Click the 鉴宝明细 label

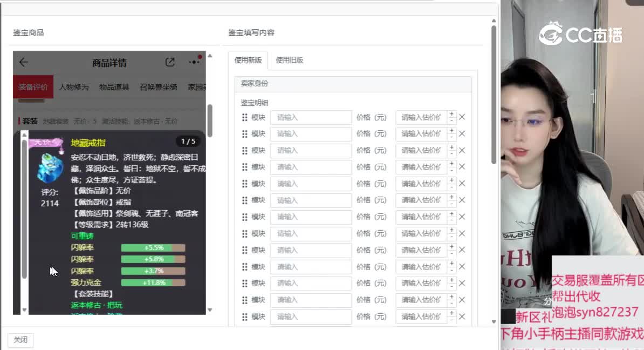point(254,103)
